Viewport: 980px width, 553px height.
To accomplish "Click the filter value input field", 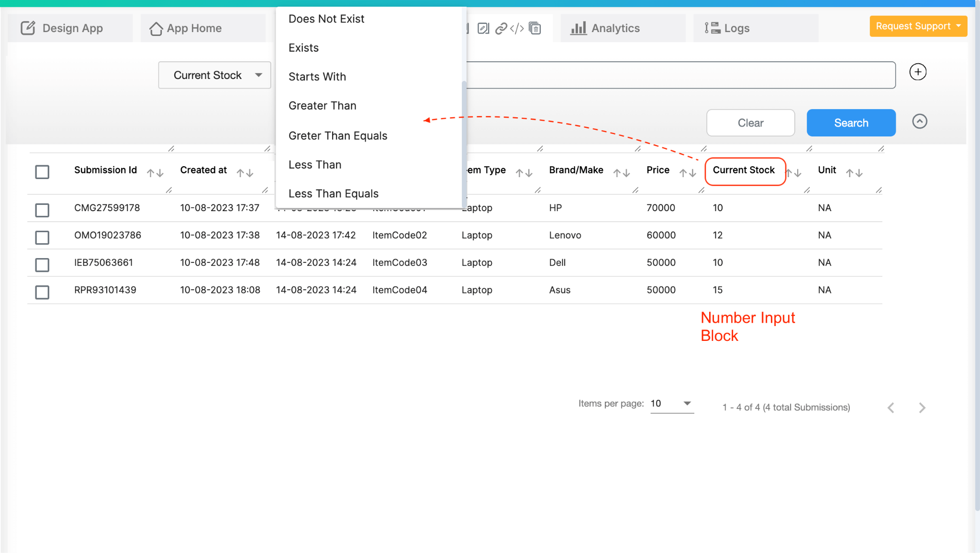I will 679,75.
